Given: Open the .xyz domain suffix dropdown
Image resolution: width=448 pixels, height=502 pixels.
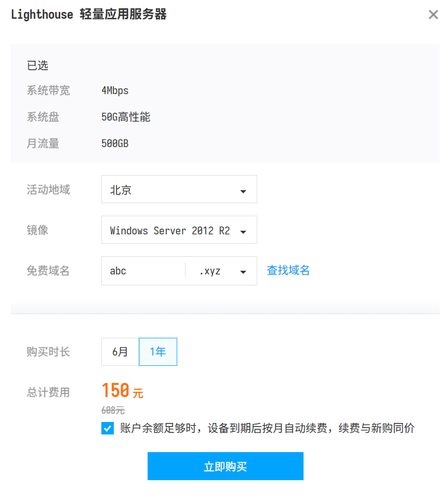Looking at the screenshot, I should pyautogui.click(x=221, y=271).
